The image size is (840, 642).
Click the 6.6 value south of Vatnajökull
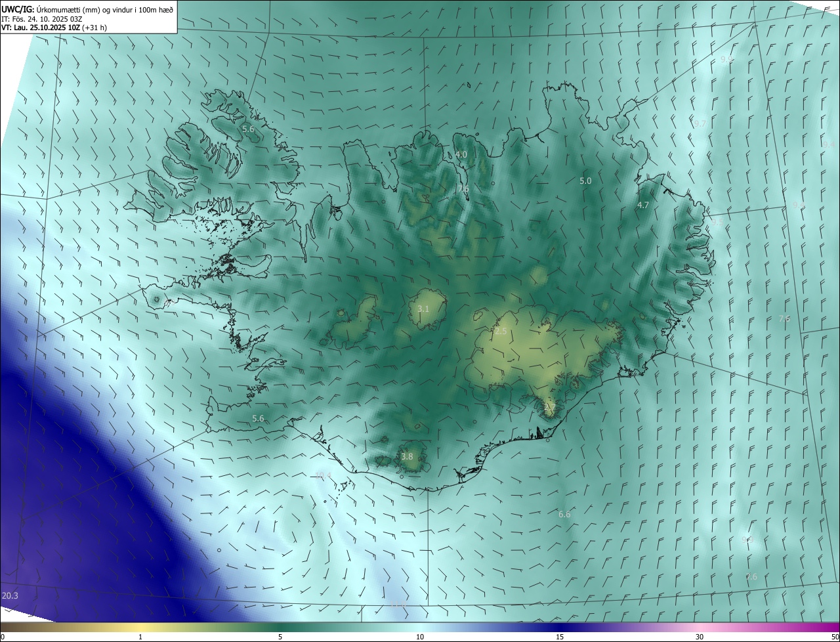click(x=564, y=515)
